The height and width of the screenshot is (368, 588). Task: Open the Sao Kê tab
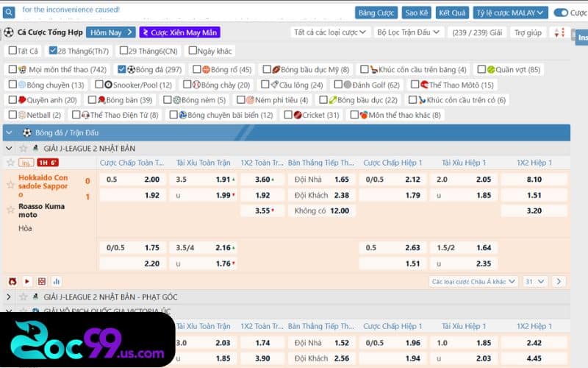pos(416,13)
